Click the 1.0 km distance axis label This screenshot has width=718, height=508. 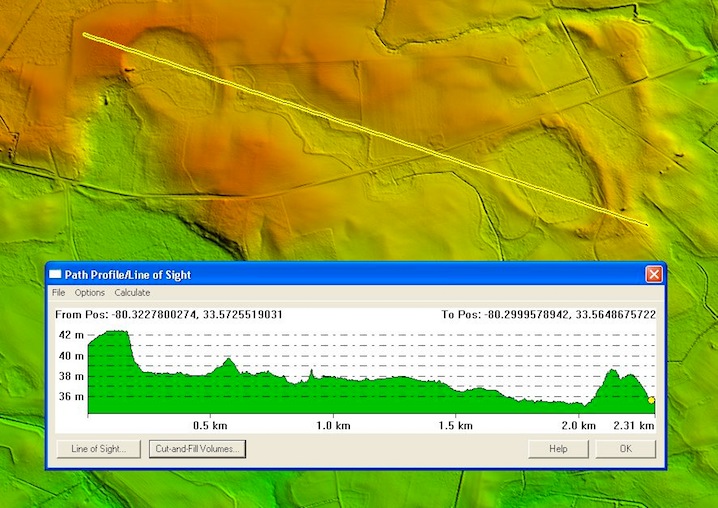pos(332,426)
